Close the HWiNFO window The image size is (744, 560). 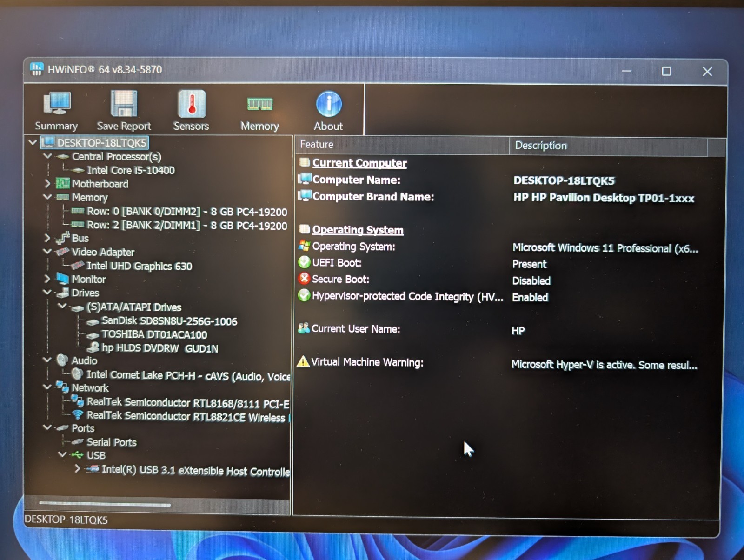(707, 72)
